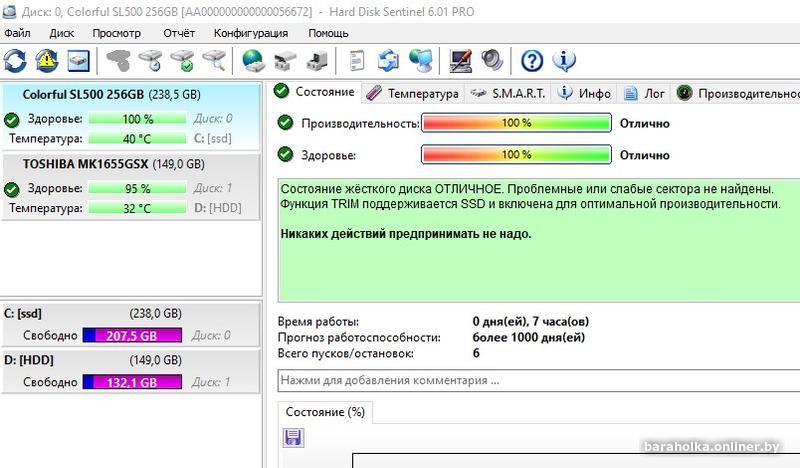Viewport: 800px width, 468px height.
Task: Click the 'Диск: 0' label in Colorful SL500 entry
Action: (213, 119)
